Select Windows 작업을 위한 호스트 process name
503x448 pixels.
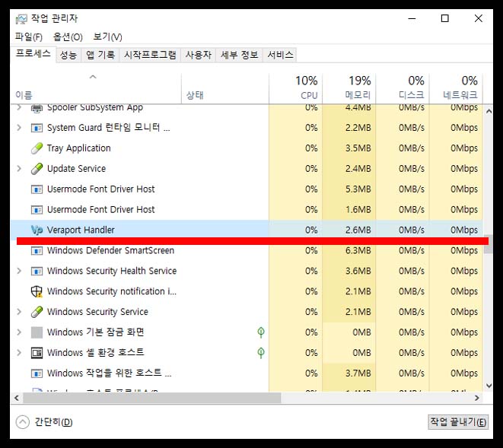(x=109, y=373)
